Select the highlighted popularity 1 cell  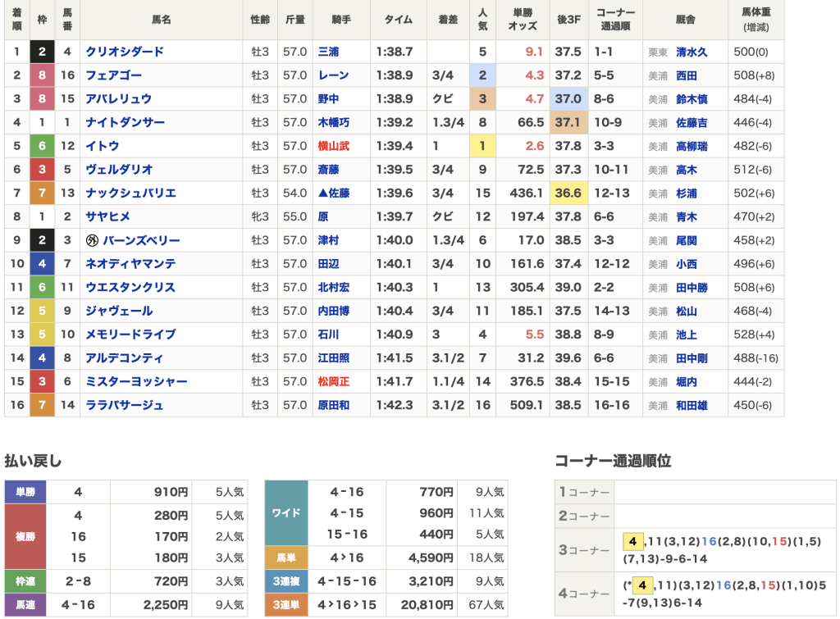482,146
